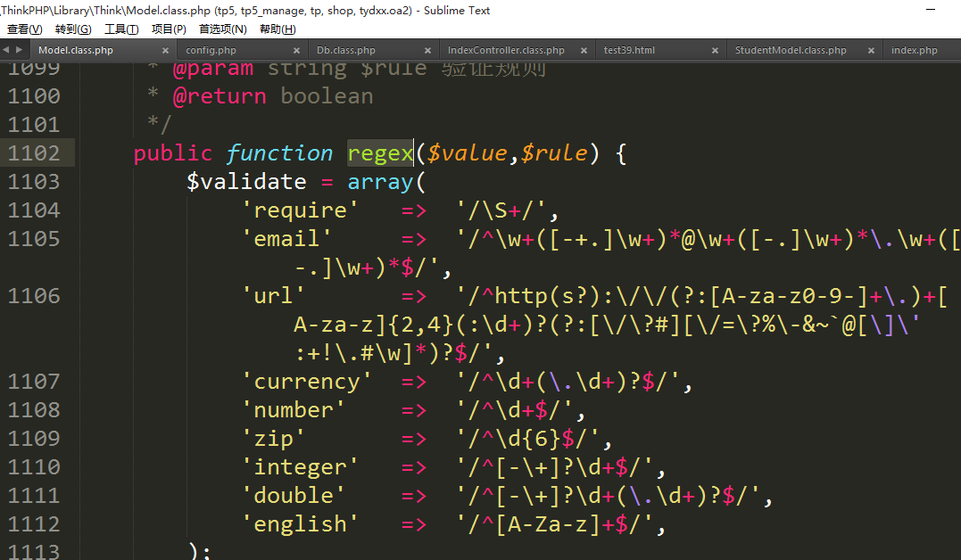Click the '/^\d+$/' pattern string
The height and width of the screenshot is (560, 961).
[514, 410]
